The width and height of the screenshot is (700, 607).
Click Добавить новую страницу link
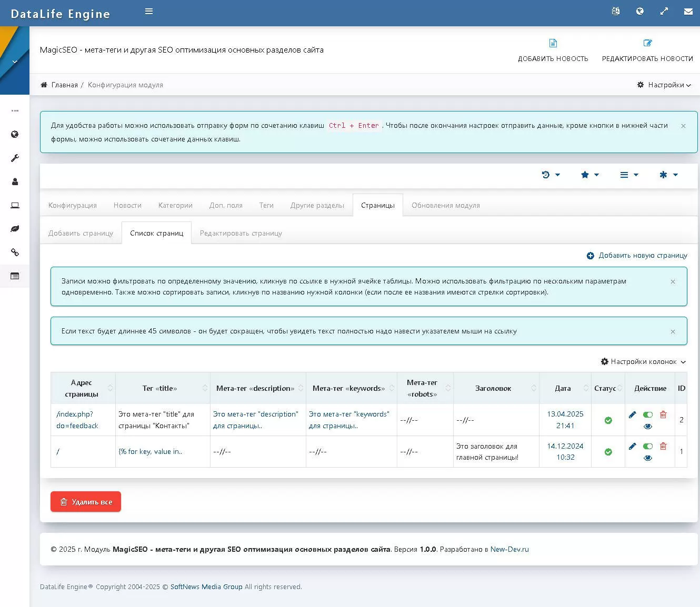point(637,256)
